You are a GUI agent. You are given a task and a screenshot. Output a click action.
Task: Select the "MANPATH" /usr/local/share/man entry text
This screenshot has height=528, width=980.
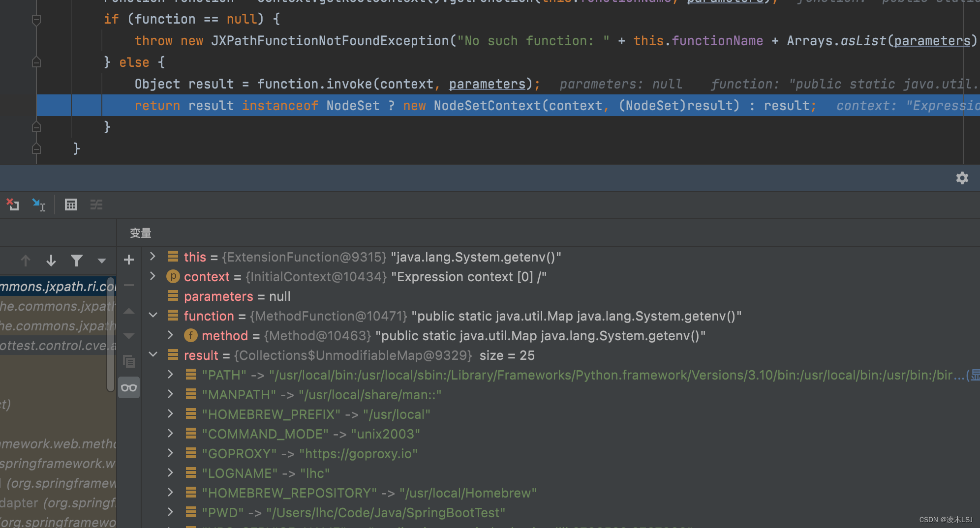tap(322, 395)
